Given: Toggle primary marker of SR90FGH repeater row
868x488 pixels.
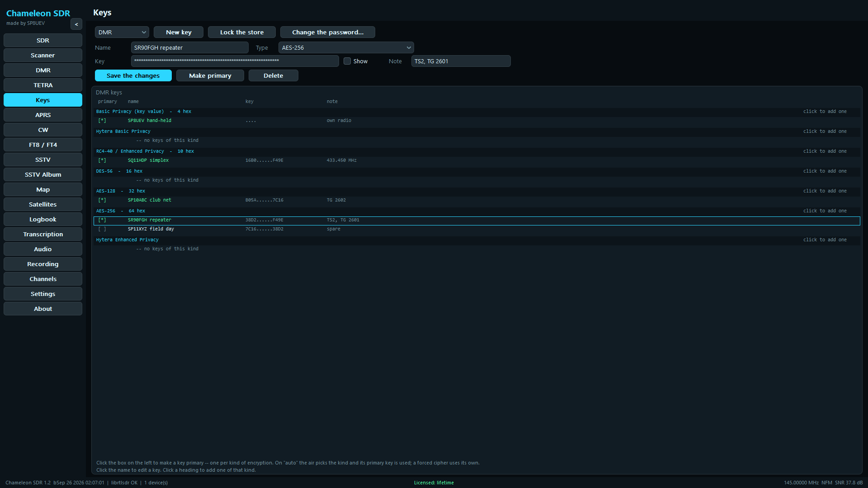Looking at the screenshot, I should tap(102, 220).
